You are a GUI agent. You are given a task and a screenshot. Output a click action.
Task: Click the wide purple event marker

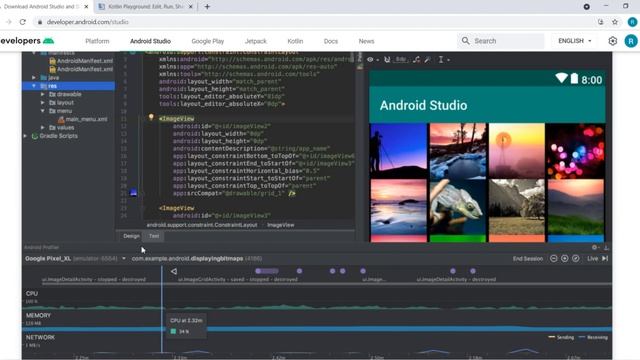(267, 271)
